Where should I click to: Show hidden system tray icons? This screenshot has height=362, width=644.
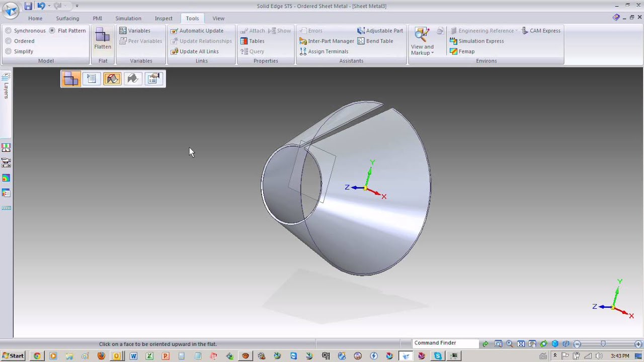(555, 355)
